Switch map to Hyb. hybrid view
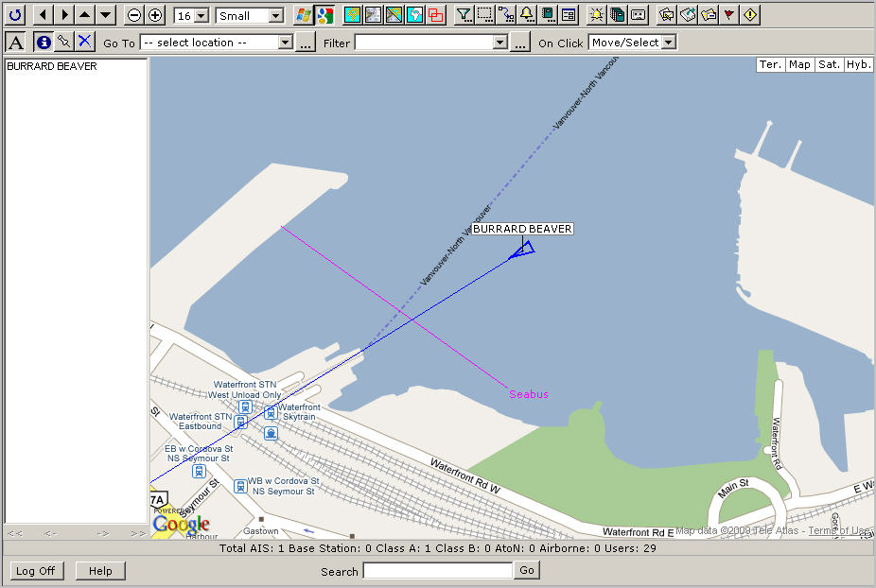The image size is (876, 588). (858, 65)
